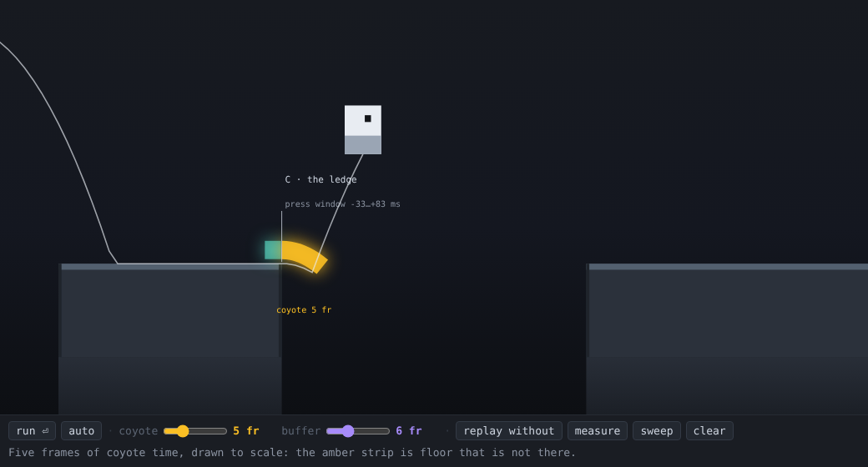Viewport: 868px width, 467px height.
Task: Click the buffer slider purple thumb
Action: 348,431
